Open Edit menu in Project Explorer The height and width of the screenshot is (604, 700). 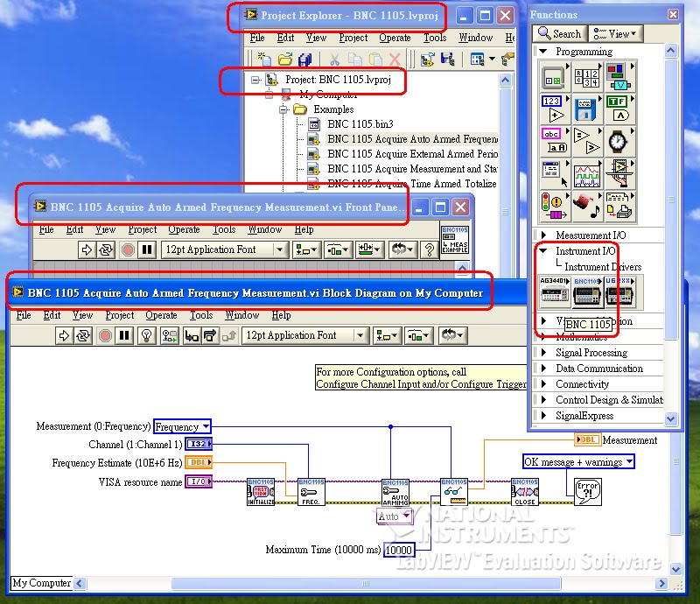coord(285,38)
